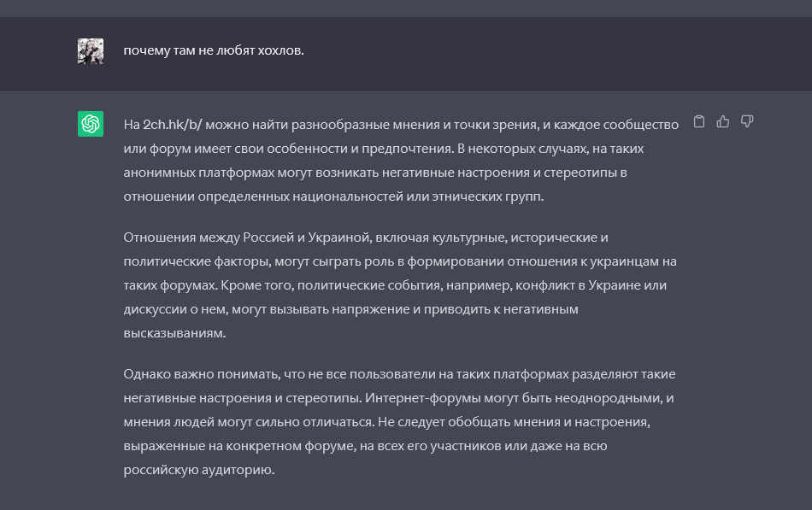This screenshot has width=812, height=510.
Task: Click the user's question text at top
Action: point(214,50)
